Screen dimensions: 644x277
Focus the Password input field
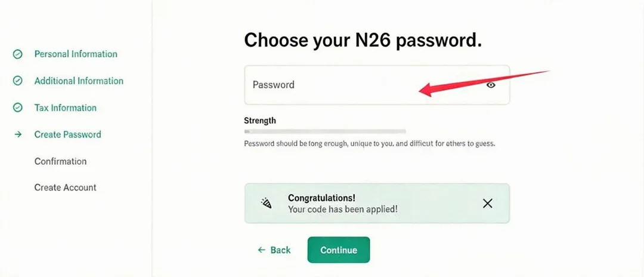[358, 85]
